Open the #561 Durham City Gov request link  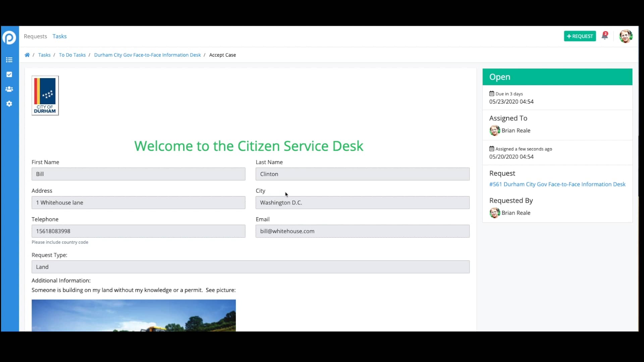pyautogui.click(x=557, y=184)
